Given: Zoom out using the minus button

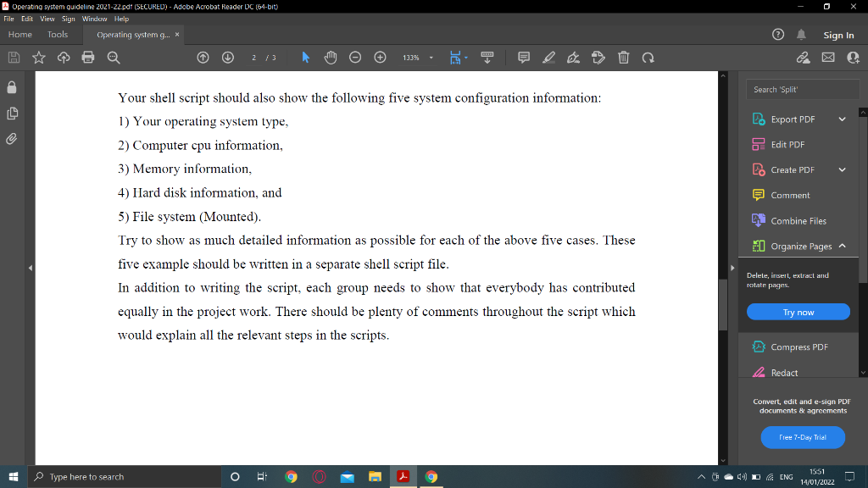Looking at the screenshot, I should 355,57.
